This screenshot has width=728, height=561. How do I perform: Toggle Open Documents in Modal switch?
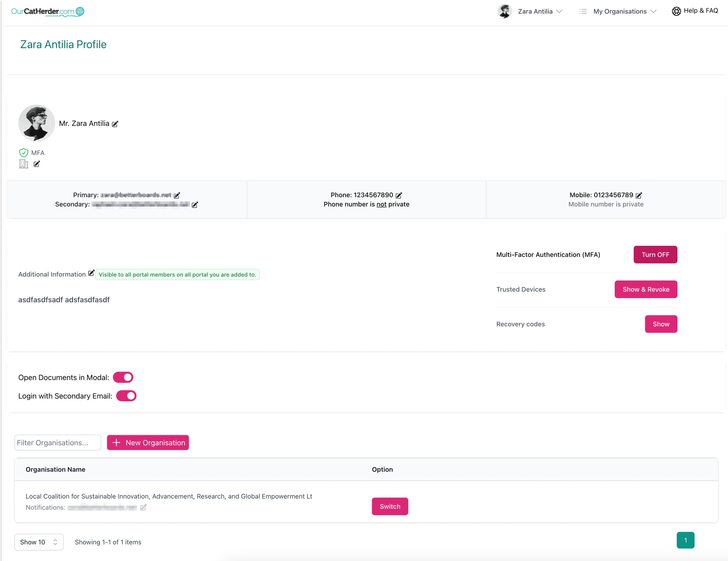point(123,377)
